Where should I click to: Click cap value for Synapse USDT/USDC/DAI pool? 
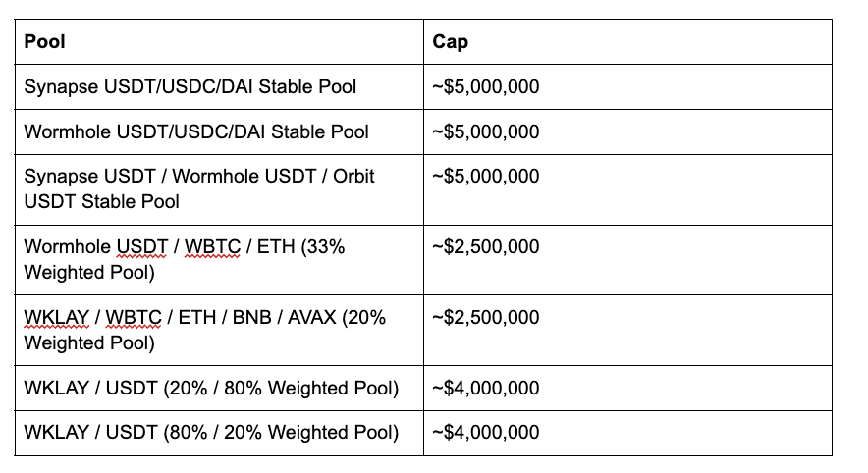point(485,87)
